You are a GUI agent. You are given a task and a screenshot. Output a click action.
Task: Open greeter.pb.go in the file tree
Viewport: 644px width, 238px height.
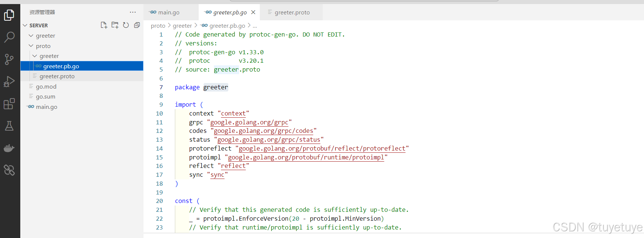[82, 66]
